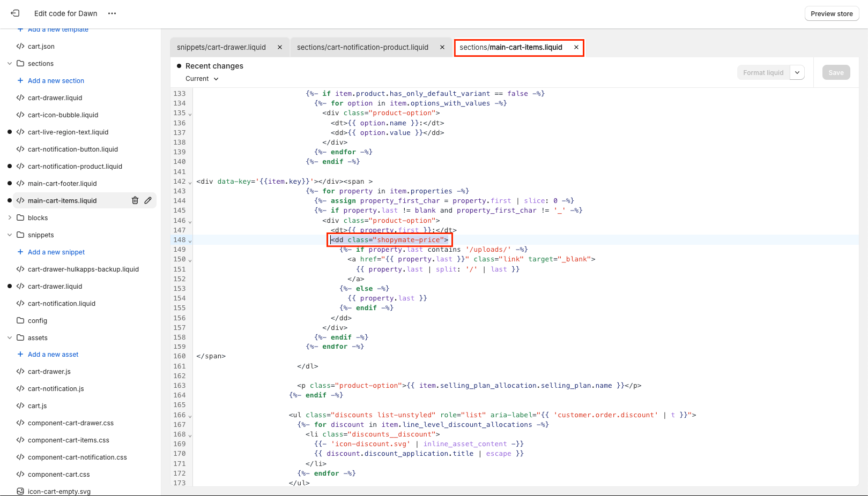Image resolution: width=868 pixels, height=496 pixels.
Task: Click code file icon of cart.js
Action: [20, 405]
